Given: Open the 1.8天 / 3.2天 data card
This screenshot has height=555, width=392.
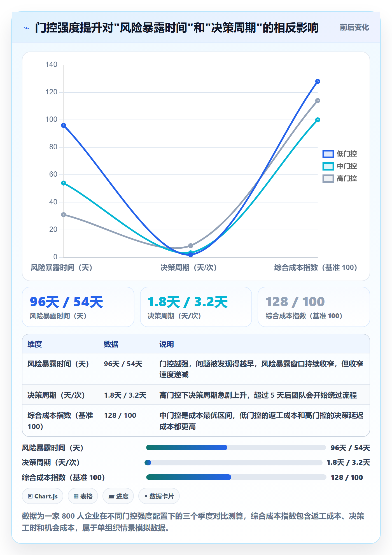Looking at the screenshot, I should pyautogui.click(x=196, y=307).
